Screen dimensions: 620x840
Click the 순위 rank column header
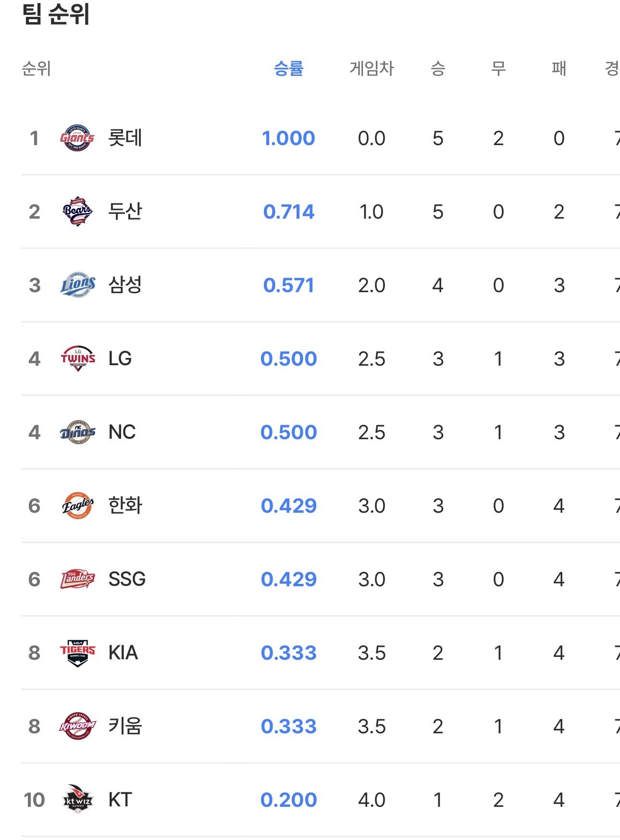point(36,69)
